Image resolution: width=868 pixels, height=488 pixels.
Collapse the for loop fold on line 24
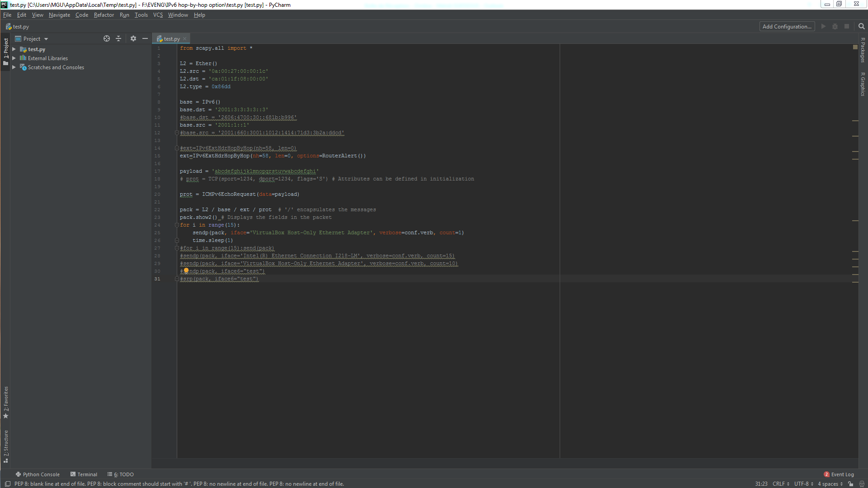[x=177, y=225]
